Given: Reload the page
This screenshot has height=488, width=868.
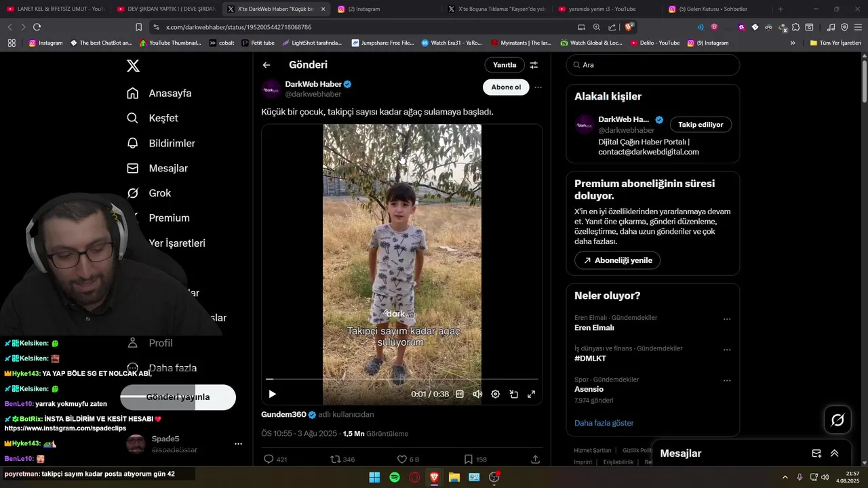Looking at the screenshot, I should pos(37,27).
